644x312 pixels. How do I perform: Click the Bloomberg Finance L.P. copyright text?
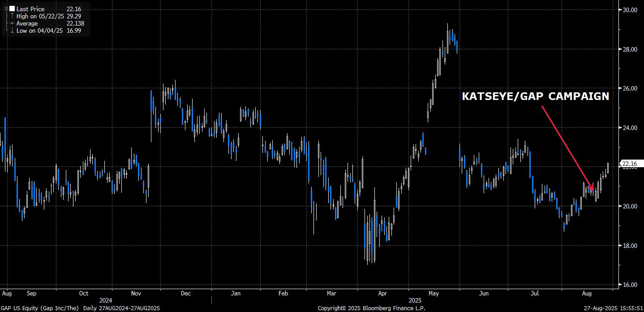[x=371, y=308]
